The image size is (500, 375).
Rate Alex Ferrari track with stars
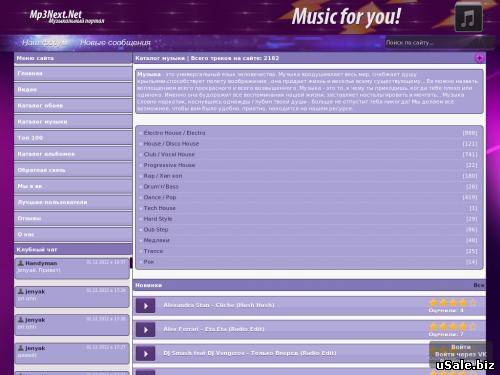pyautogui.click(x=453, y=327)
